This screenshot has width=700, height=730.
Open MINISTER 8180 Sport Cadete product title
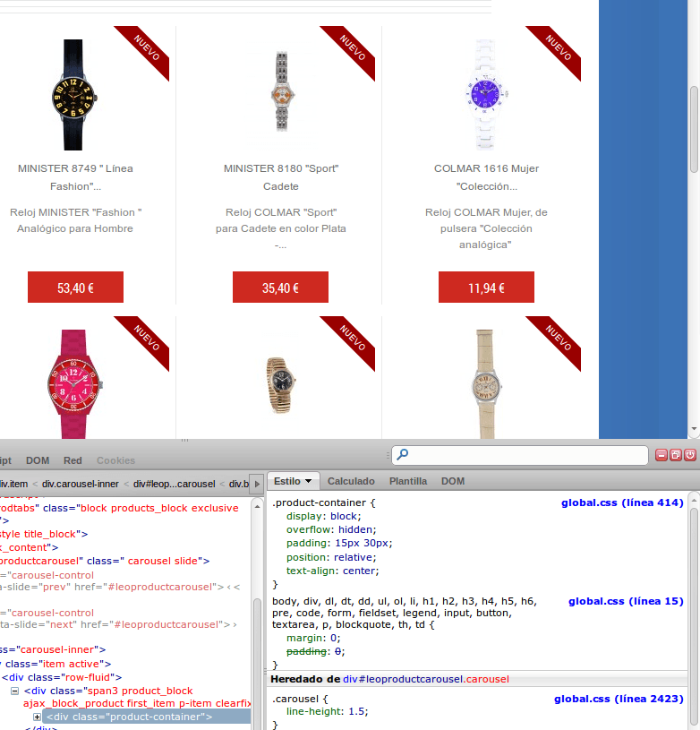click(x=281, y=177)
